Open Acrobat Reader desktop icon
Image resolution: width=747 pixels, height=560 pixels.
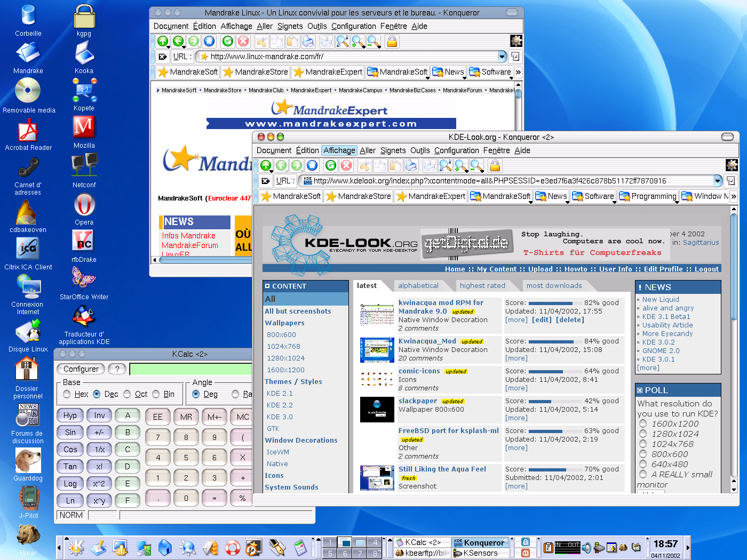[x=28, y=134]
